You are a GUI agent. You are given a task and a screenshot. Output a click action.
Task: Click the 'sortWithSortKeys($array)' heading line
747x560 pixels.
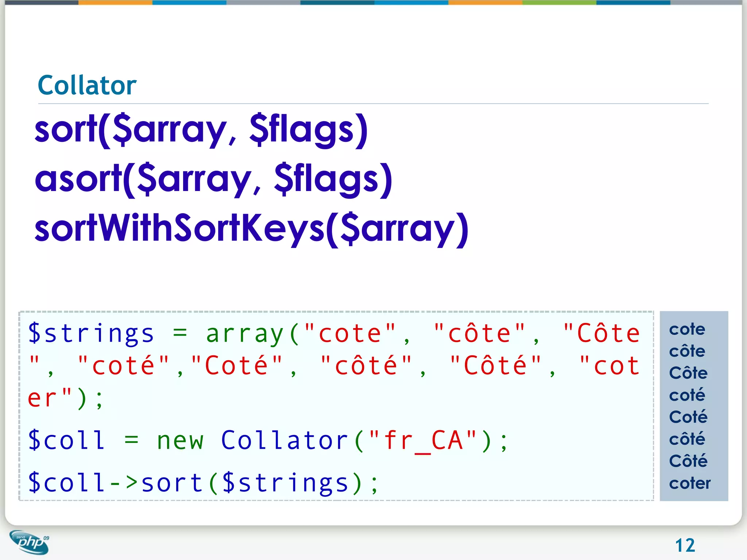click(251, 229)
